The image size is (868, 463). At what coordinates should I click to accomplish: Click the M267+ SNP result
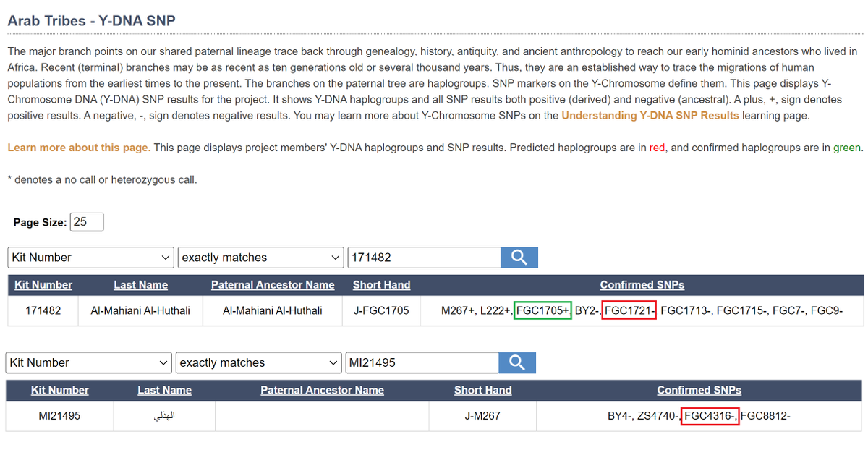[459, 311]
